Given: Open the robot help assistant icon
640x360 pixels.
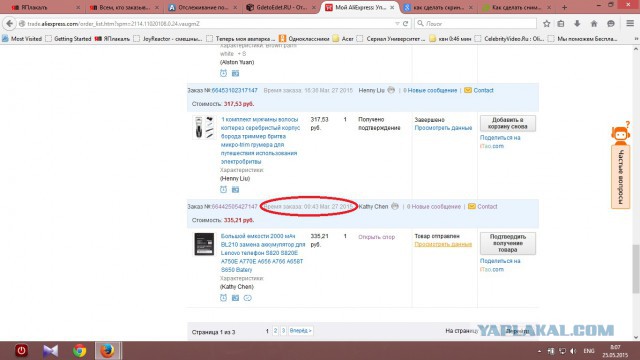Looking at the screenshot, I should coord(620,133).
